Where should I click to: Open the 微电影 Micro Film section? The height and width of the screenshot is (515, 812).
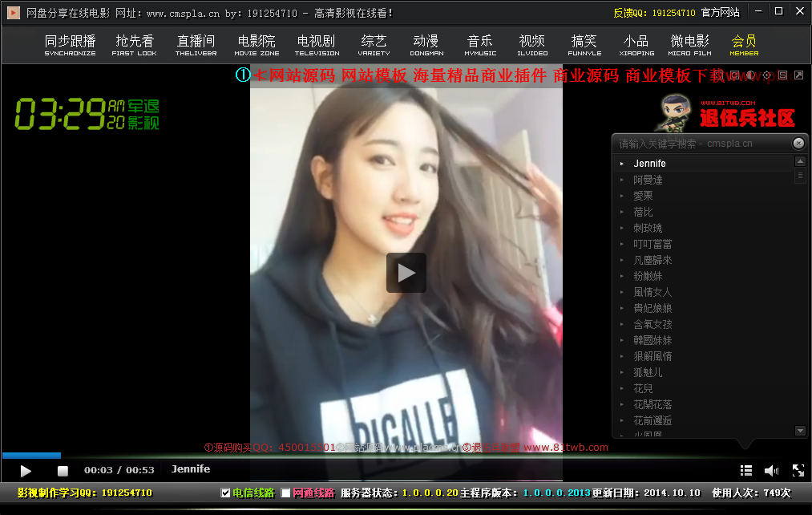pos(690,45)
